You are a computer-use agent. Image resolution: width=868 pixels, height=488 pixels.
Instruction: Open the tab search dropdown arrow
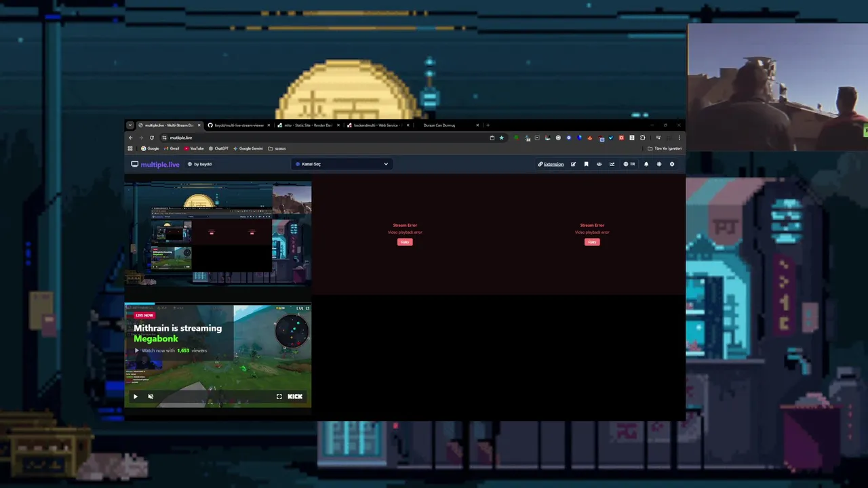click(130, 125)
